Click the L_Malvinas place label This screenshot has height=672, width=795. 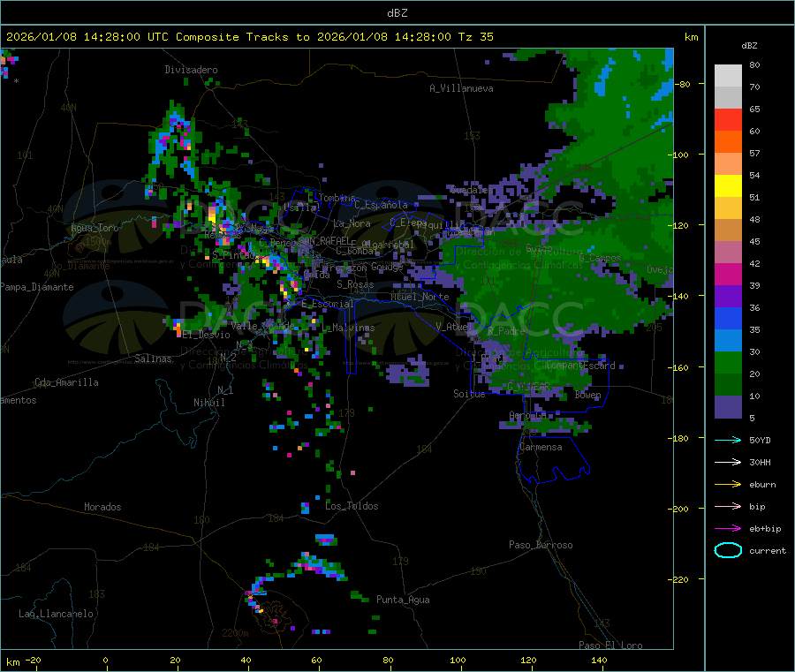[x=348, y=328]
